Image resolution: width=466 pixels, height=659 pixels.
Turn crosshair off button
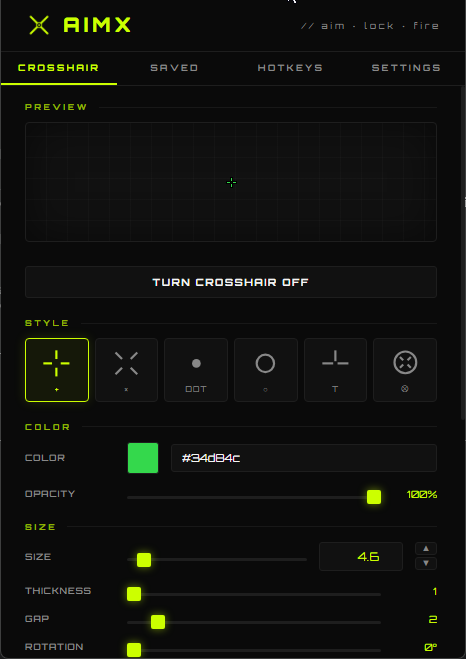[x=231, y=282]
